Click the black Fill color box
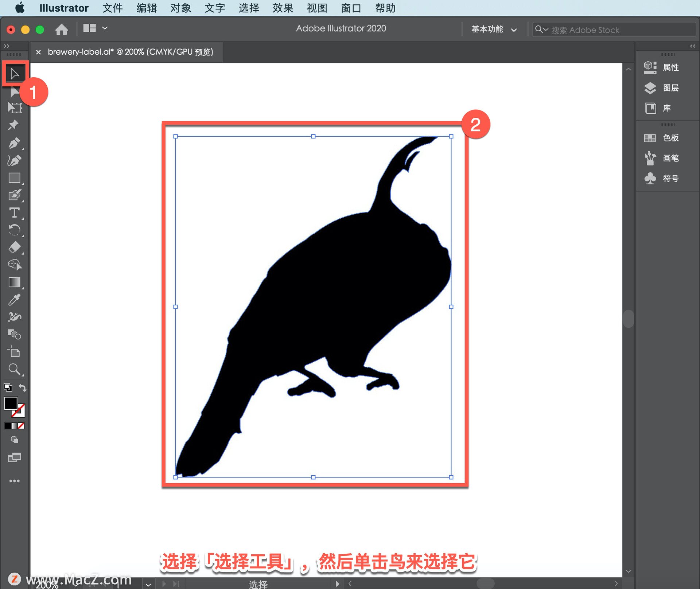700x589 pixels. click(x=11, y=403)
